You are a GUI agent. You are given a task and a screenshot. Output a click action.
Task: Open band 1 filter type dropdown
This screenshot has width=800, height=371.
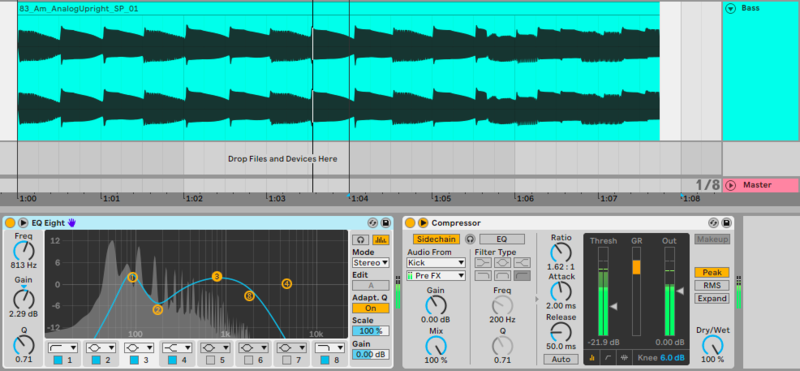[63, 348]
